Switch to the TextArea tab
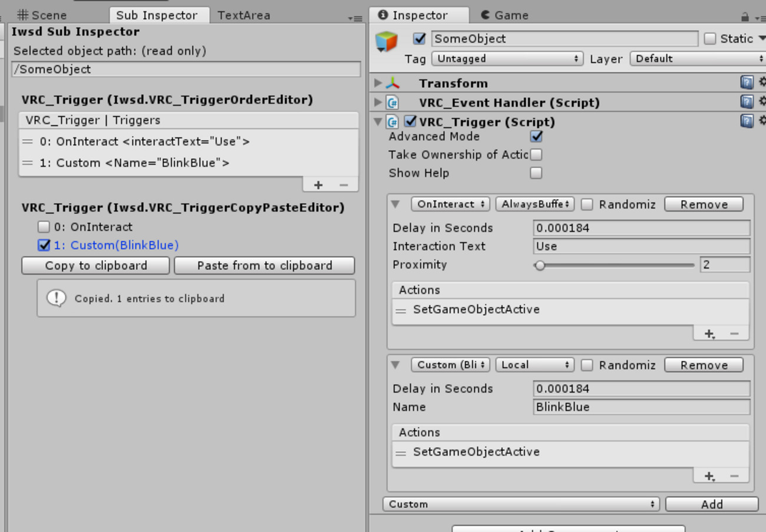 (x=244, y=15)
